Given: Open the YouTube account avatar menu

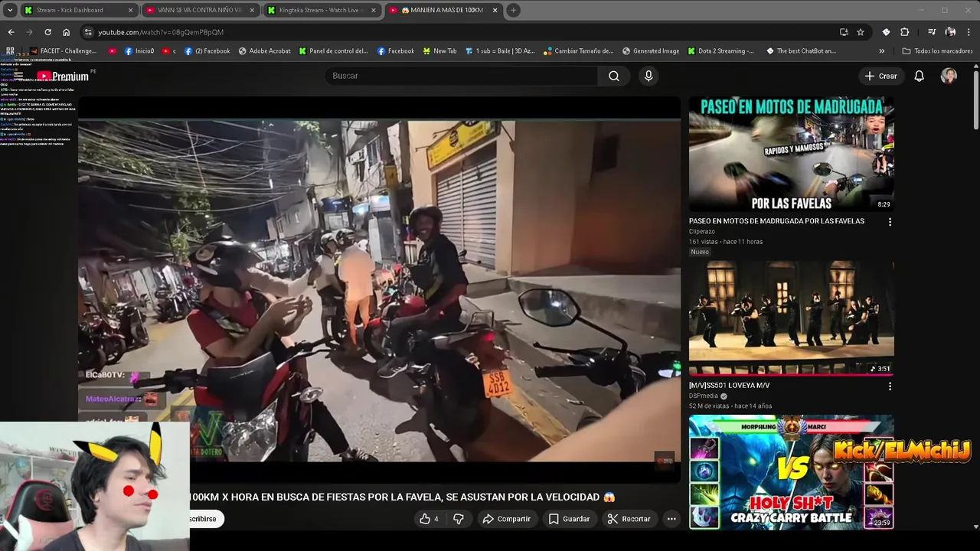Looking at the screenshot, I should (949, 76).
